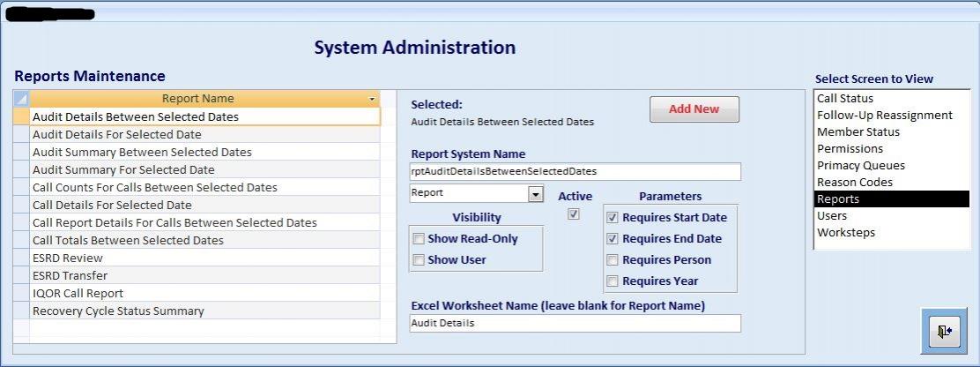Check the Show User option
980x367 pixels.
click(x=419, y=260)
